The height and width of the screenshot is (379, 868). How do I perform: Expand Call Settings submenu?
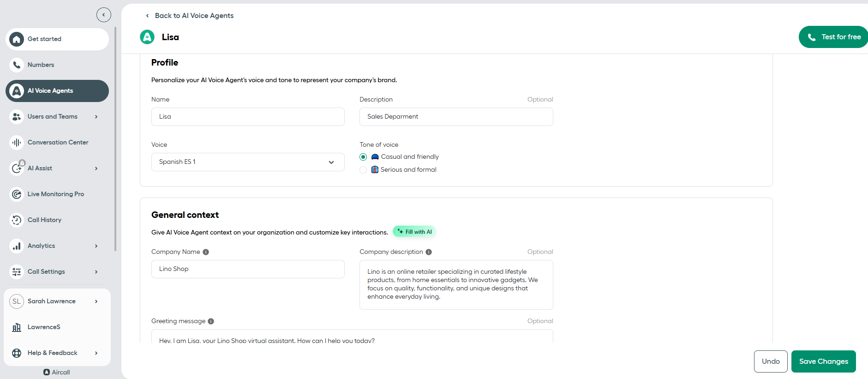(x=96, y=272)
